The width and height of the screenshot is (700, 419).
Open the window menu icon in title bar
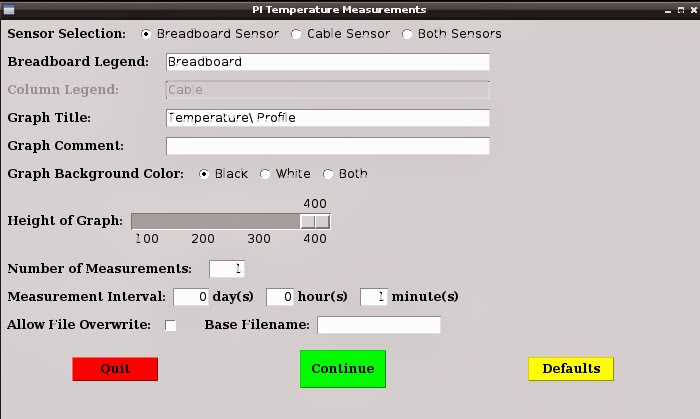pos(8,10)
